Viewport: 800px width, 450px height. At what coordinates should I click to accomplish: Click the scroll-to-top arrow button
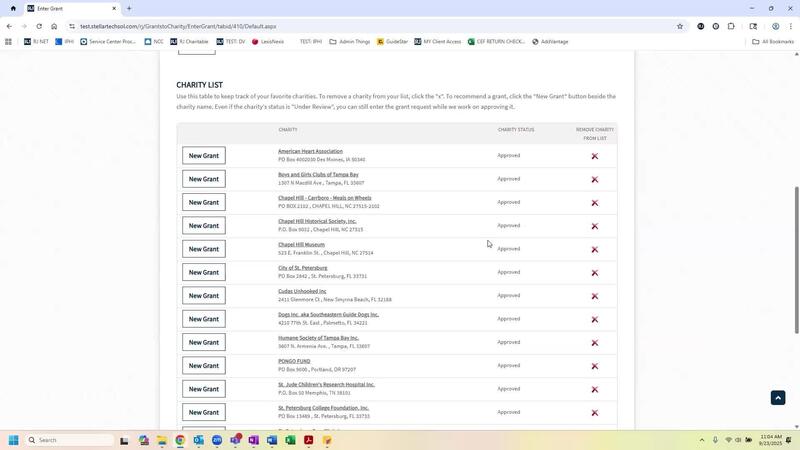point(778,398)
